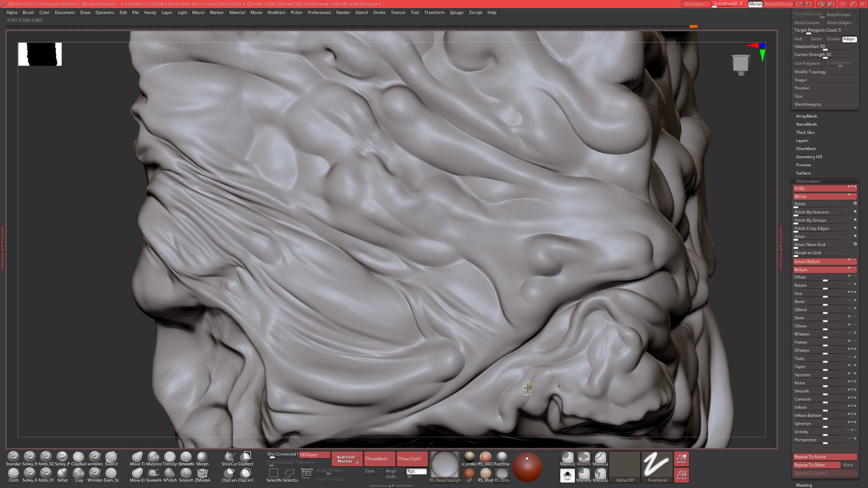The height and width of the screenshot is (488, 868).
Task: Open the Zplugin menu
Action: tap(456, 13)
